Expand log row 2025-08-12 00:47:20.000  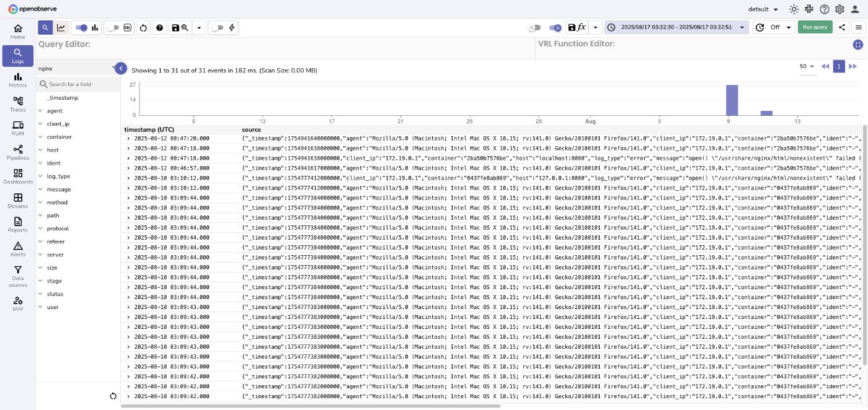(128, 138)
